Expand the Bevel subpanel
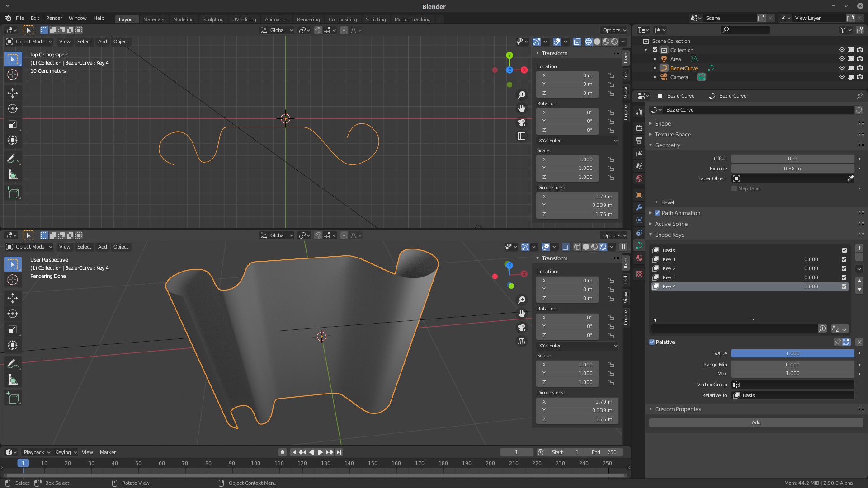 pyautogui.click(x=667, y=202)
